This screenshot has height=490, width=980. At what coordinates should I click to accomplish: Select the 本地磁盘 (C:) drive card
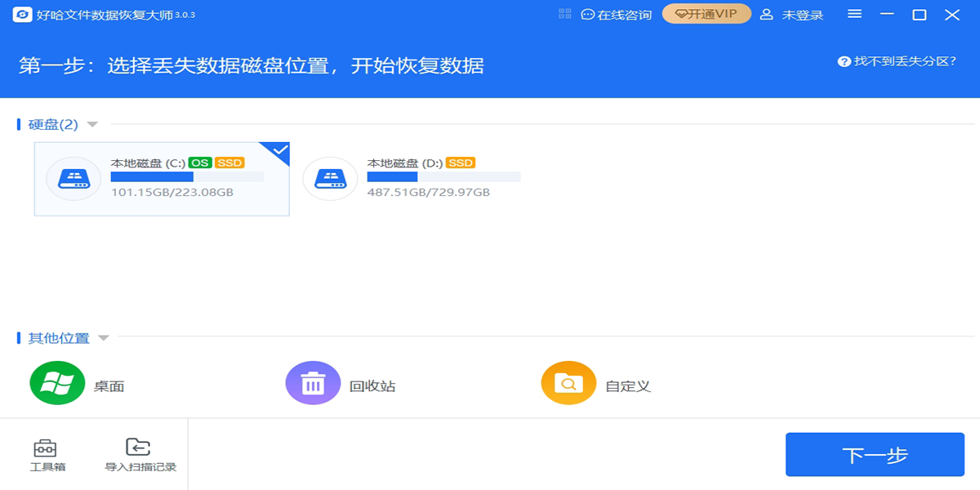tap(162, 179)
